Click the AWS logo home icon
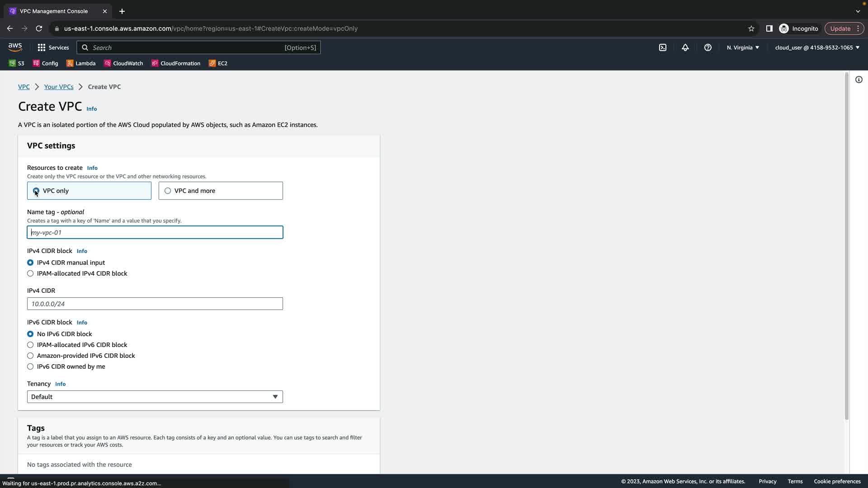Screen dimensions: 868x488 (x=15, y=47)
